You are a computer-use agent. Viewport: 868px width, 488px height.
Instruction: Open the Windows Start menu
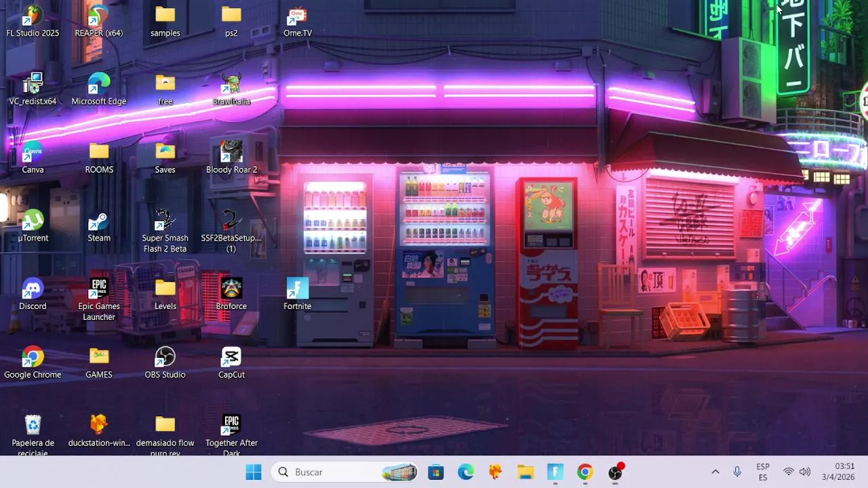[254, 472]
